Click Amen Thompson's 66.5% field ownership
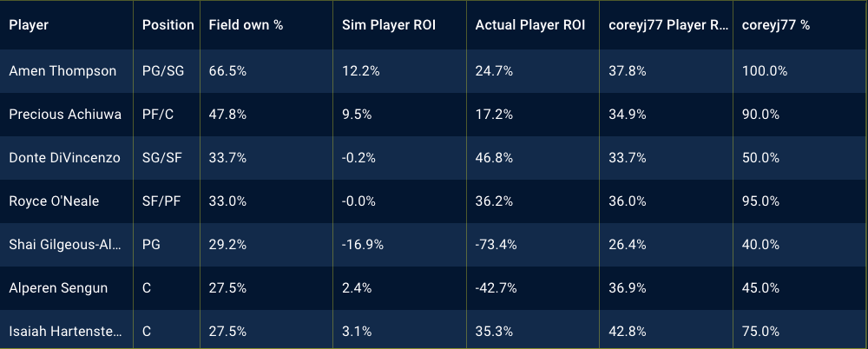868x349 pixels. point(227,71)
